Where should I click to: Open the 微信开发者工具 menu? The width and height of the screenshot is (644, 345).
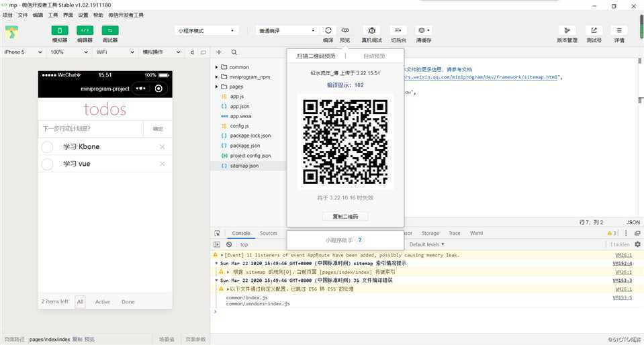click(126, 15)
